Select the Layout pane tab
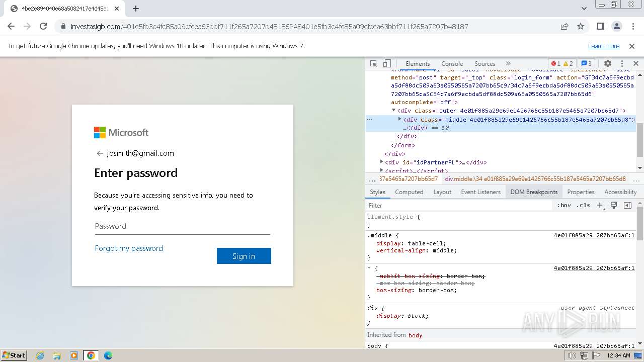Image resolution: width=644 pixels, height=362 pixels. (442, 192)
